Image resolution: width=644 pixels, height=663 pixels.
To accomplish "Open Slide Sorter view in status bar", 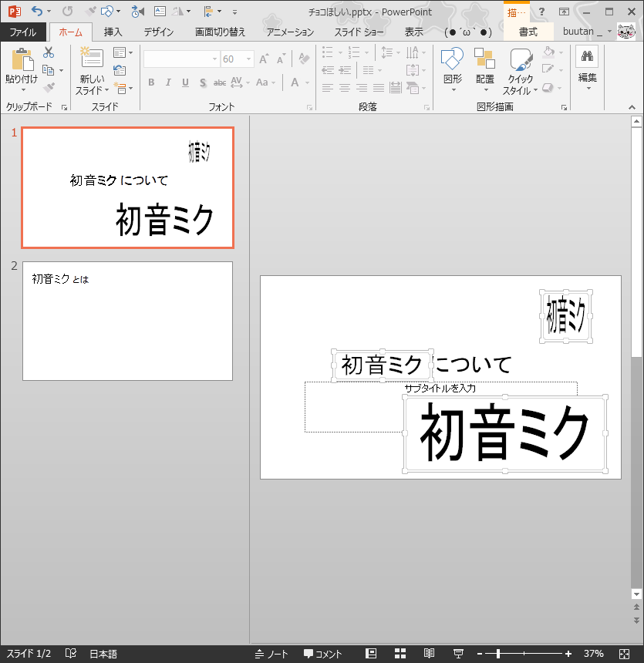I will [x=400, y=653].
